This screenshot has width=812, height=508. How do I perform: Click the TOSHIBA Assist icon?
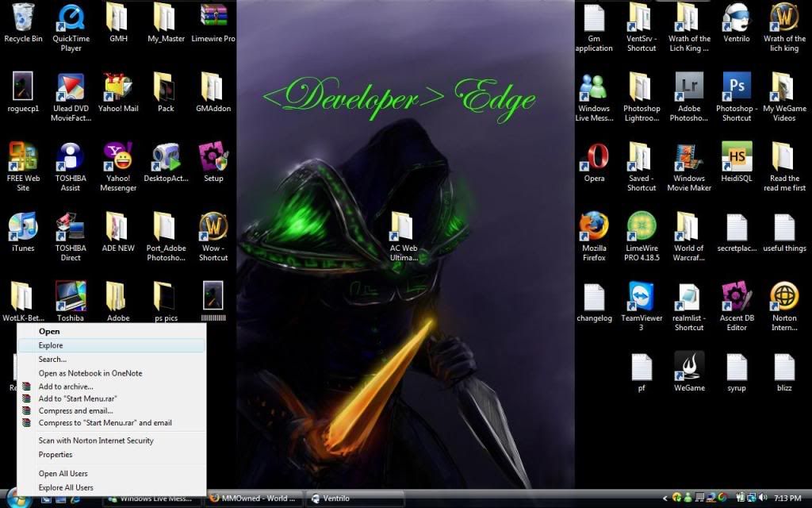point(71,156)
